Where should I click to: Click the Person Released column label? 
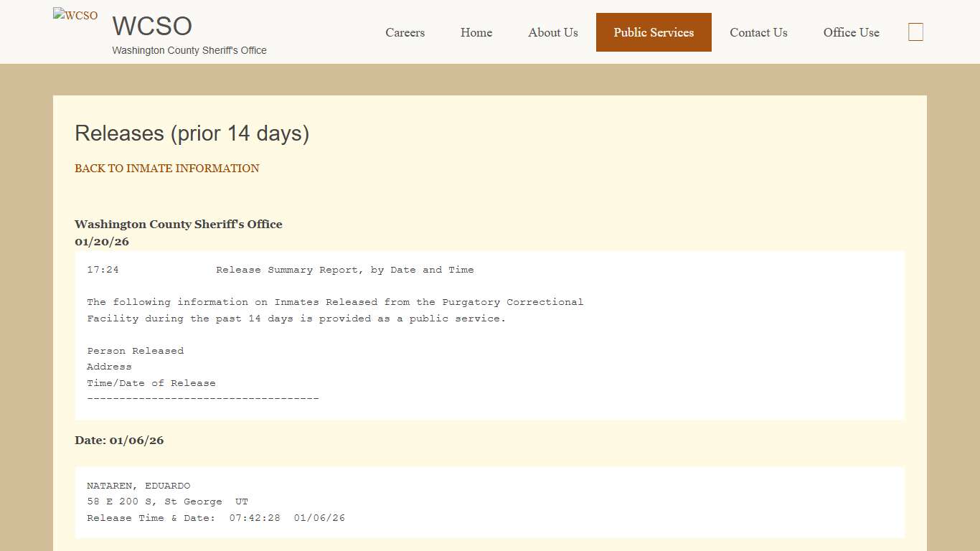(135, 350)
